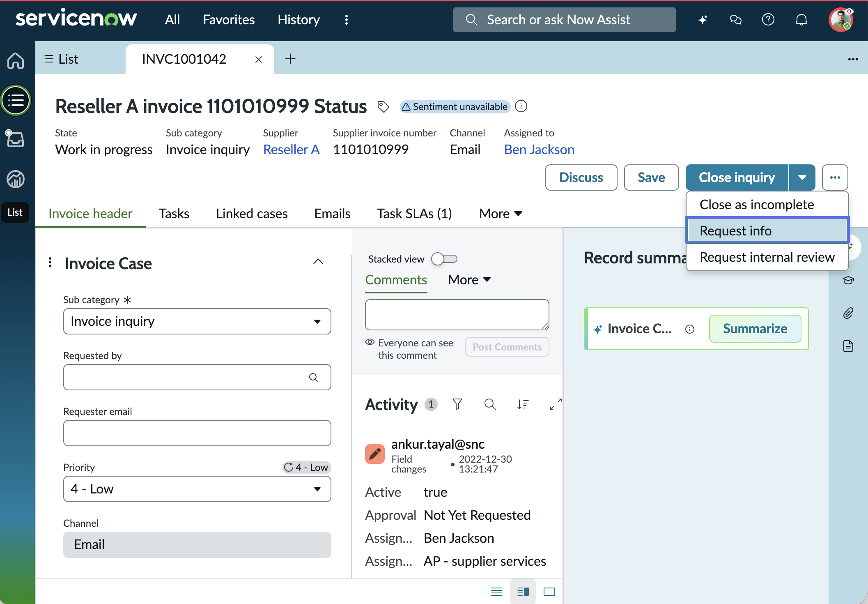The height and width of the screenshot is (604, 868).
Task: Select Request internal review option
Action: coord(767,257)
